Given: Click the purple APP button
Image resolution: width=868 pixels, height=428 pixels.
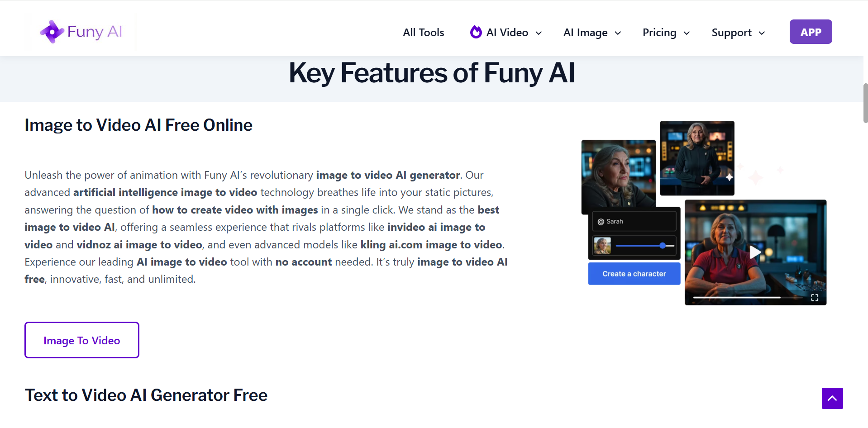Looking at the screenshot, I should (x=811, y=32).
